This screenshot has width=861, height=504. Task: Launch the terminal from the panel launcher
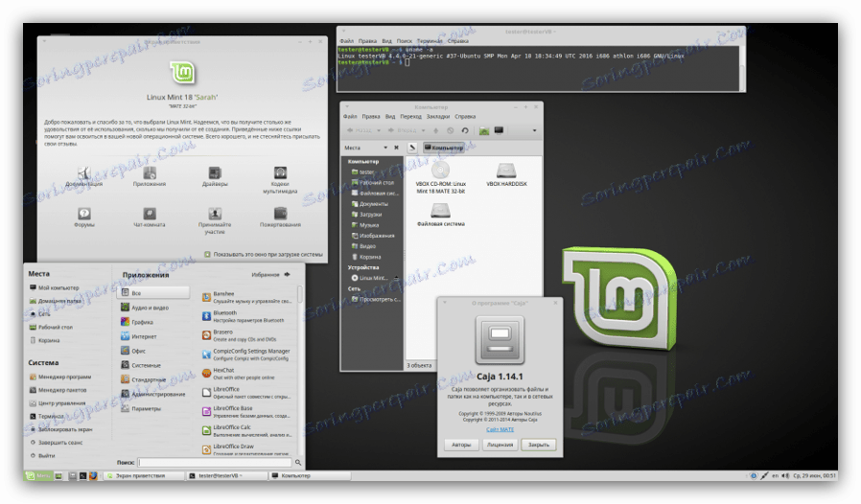click(x=82, y=476)
